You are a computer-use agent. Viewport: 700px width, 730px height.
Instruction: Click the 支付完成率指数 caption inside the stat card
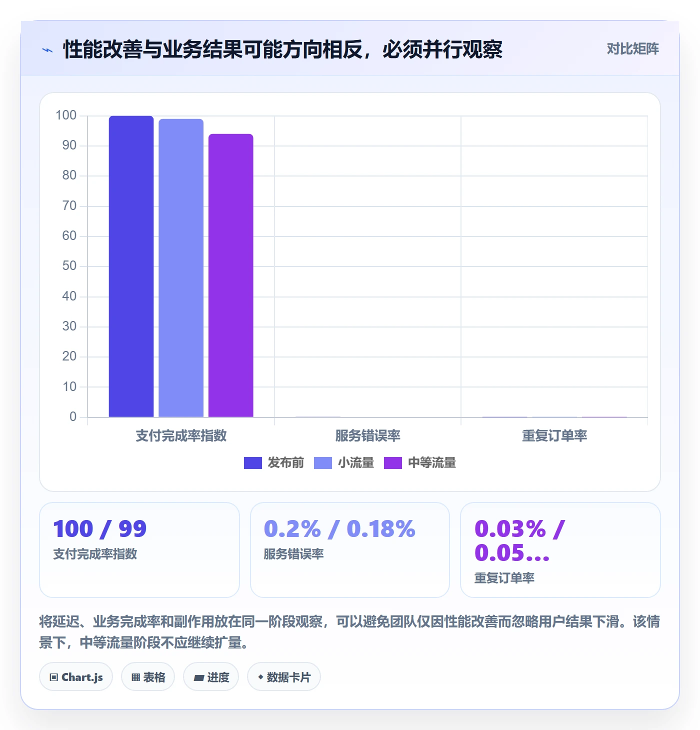tap(95, 554)
